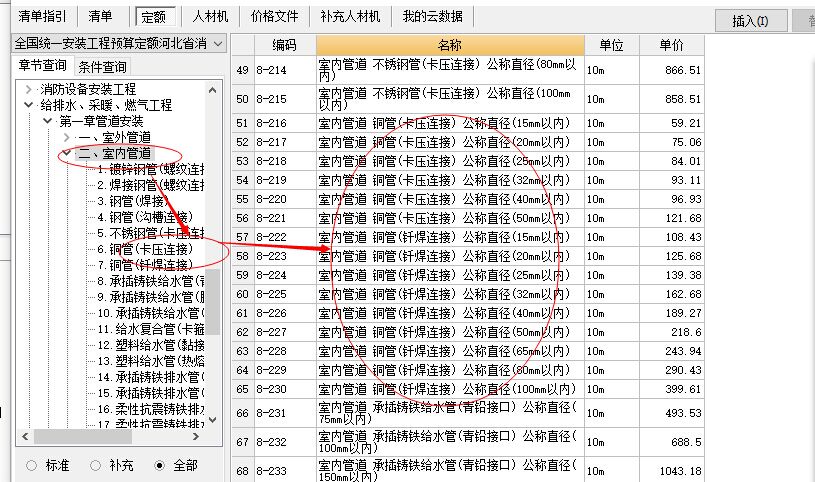This screenshot has width=815, height=482.
Task: Switch to the 价格文件 tab
Action: click(x=274, y=16)
